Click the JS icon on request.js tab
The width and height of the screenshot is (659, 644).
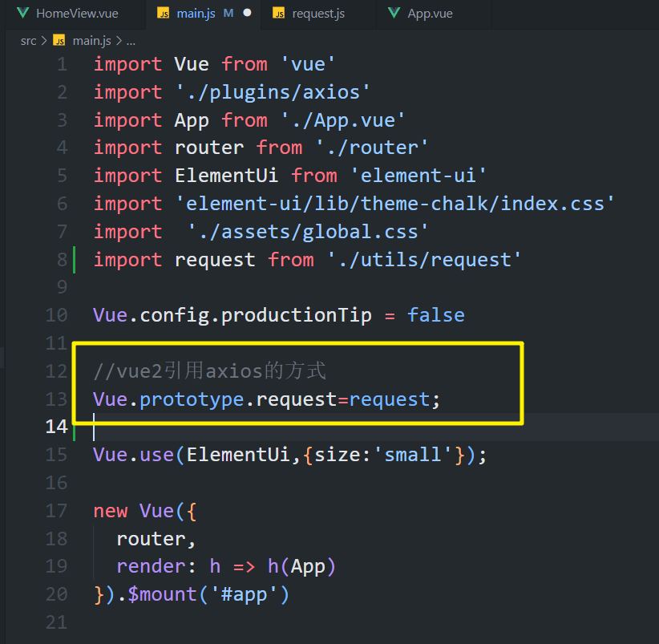click(x=279, y=14)
